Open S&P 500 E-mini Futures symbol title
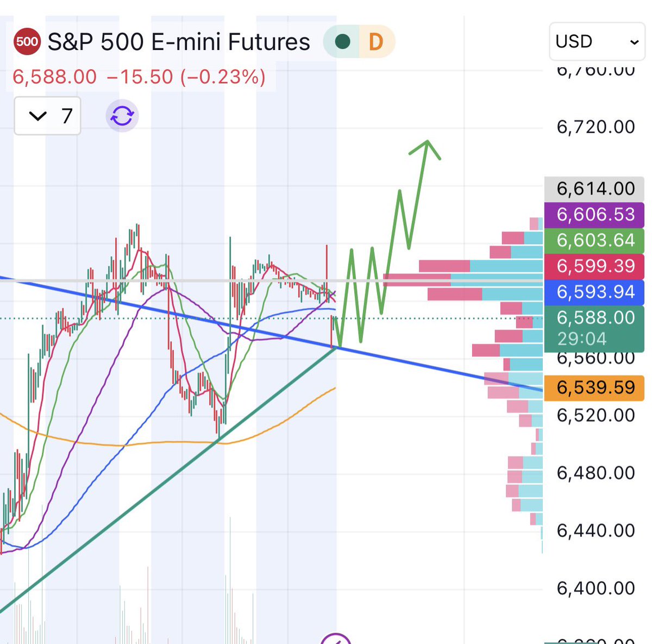 (179, 42)
